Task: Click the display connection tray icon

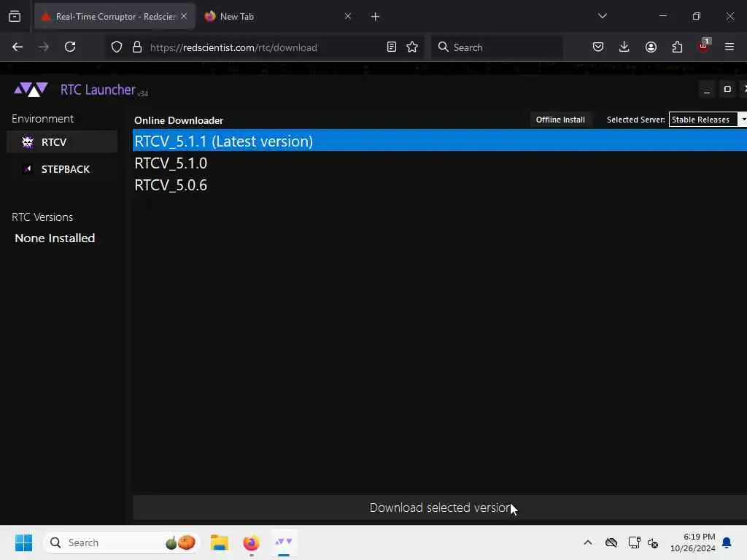Action: (634, 542)
